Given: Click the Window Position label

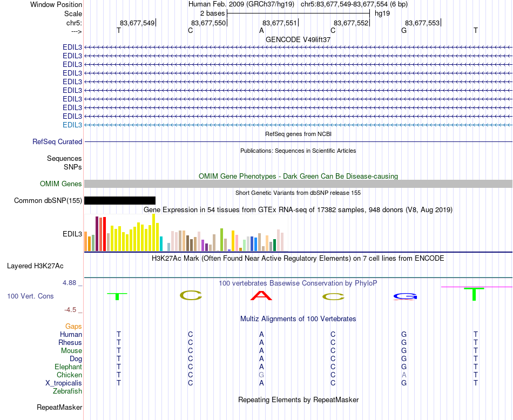Looking at the screenshot, I should point(56,4).
